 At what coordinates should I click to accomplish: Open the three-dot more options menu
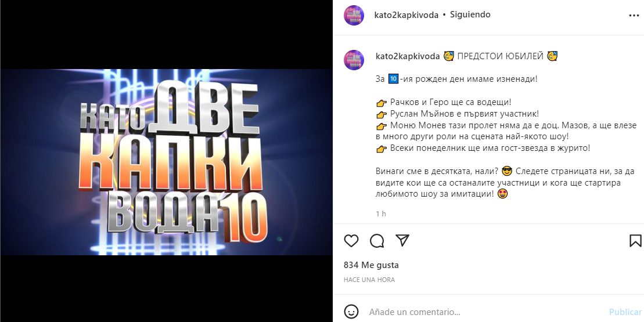[634, 15]
